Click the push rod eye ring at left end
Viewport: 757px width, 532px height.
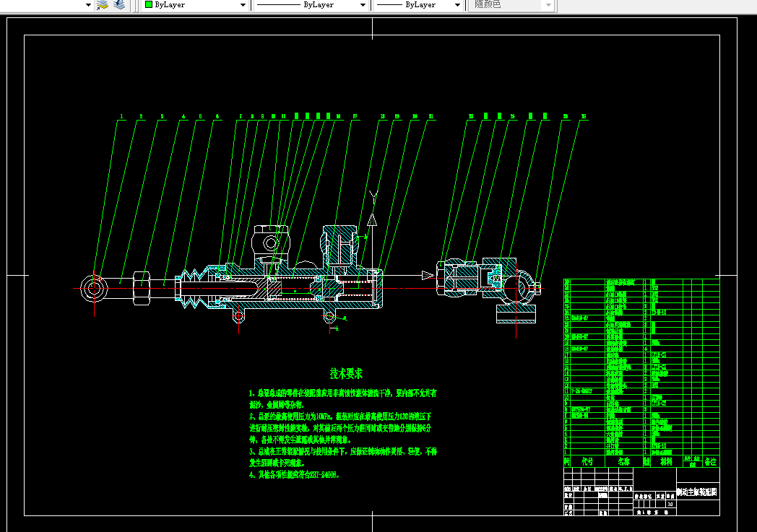click(x=94, y=289)
